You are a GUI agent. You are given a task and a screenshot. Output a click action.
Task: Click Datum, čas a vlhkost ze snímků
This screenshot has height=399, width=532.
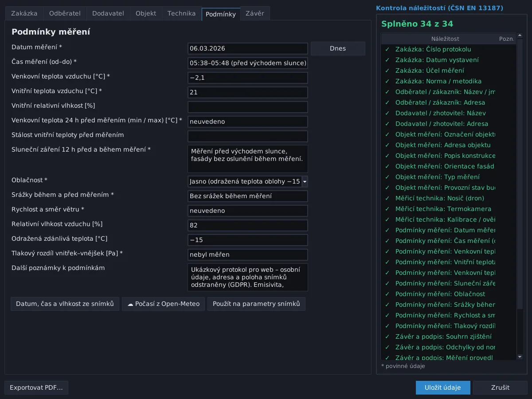pos(65,304)
